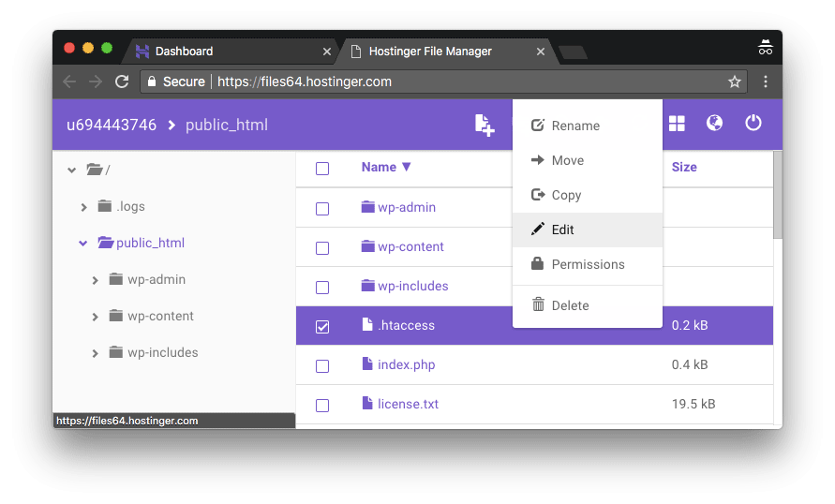Select the Hostinger File Manager tab
Screen dimensions: 835x504
click(447, 52)
